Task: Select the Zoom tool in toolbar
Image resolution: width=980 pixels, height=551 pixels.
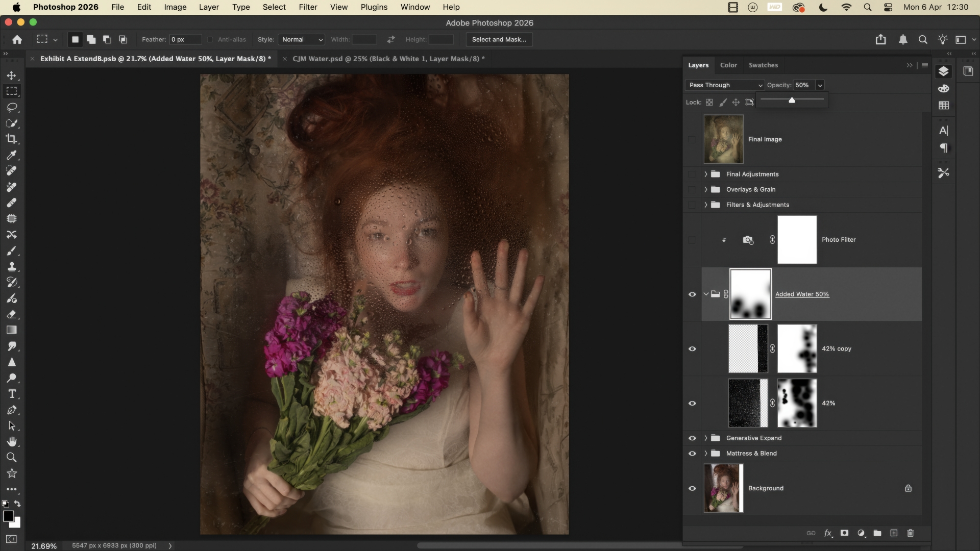Action: pos(11,457)
